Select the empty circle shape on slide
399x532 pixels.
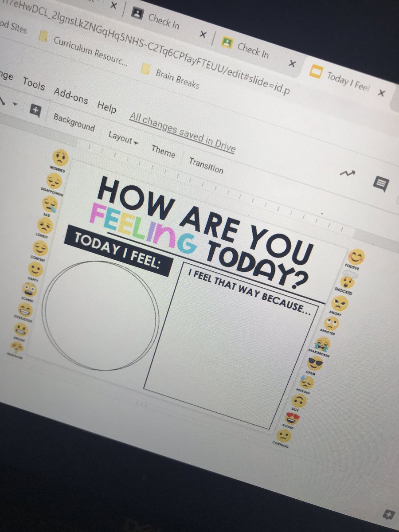click(x=100, y=315)
